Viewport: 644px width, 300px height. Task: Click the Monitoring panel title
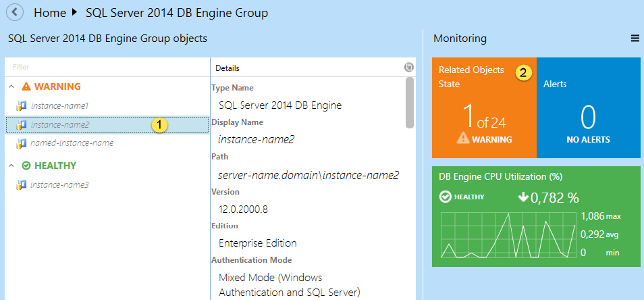pyautogui.click(x=460, y=39)
